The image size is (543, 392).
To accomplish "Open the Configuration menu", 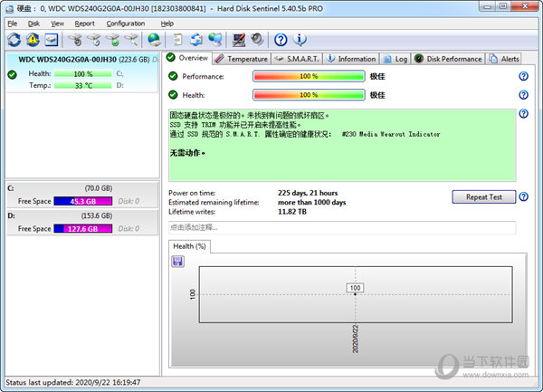I will click(126, 24).
